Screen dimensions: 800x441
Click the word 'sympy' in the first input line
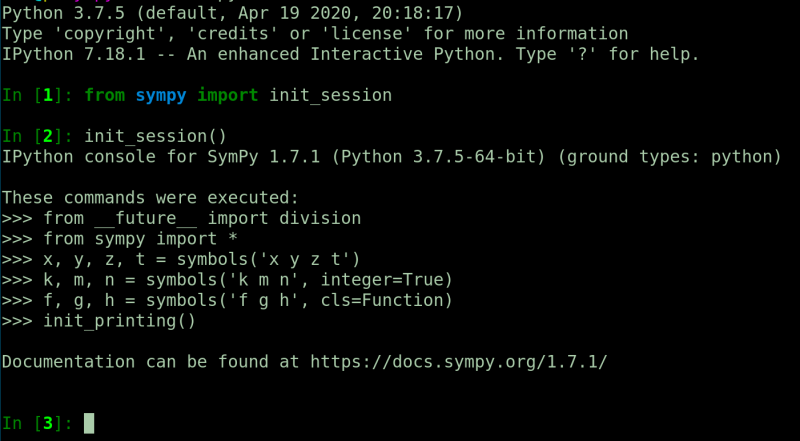click(x=161, y=95)
